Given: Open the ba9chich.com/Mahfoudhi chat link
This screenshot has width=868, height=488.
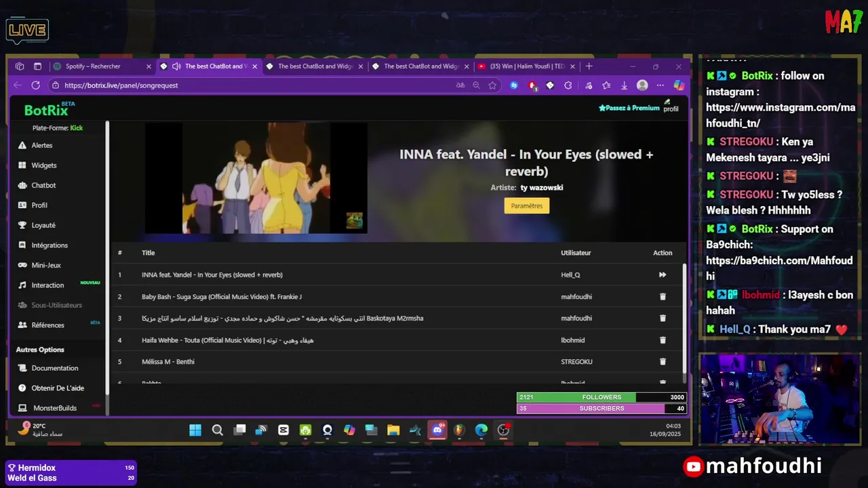Looking at the screenshot, I should tap(779, 268).
